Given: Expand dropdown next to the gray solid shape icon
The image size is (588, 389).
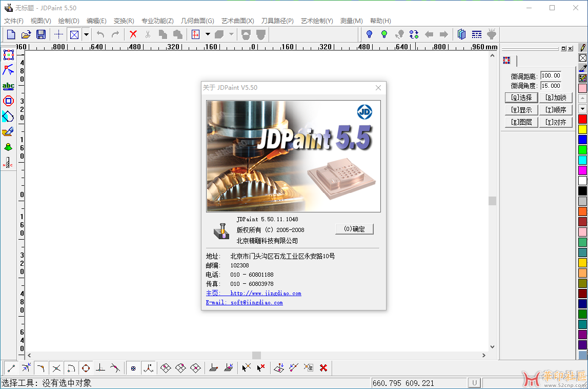Looking at the screenshot, I should [x=231, y=34].
